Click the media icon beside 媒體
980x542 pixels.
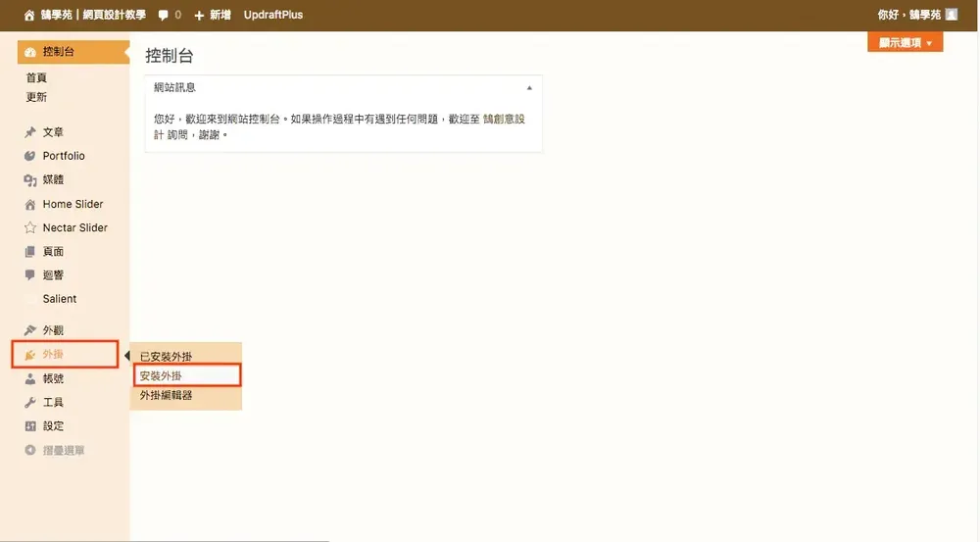[x=30, y=180]
